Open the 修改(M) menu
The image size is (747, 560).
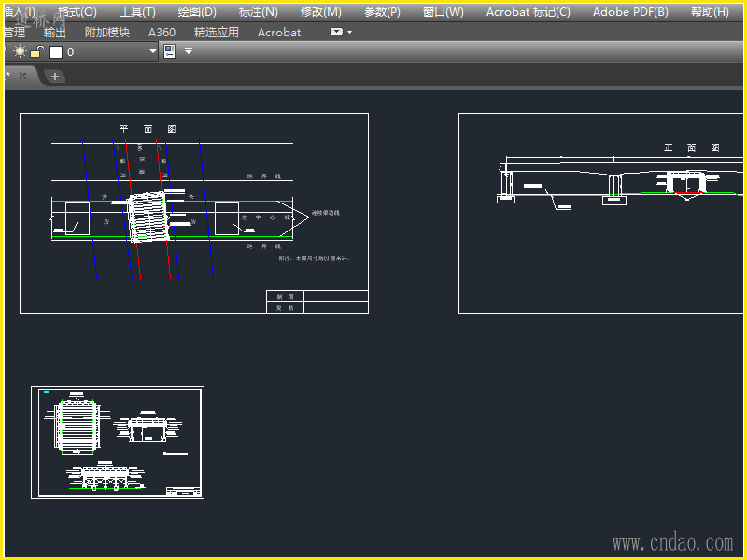pos(320,12)
